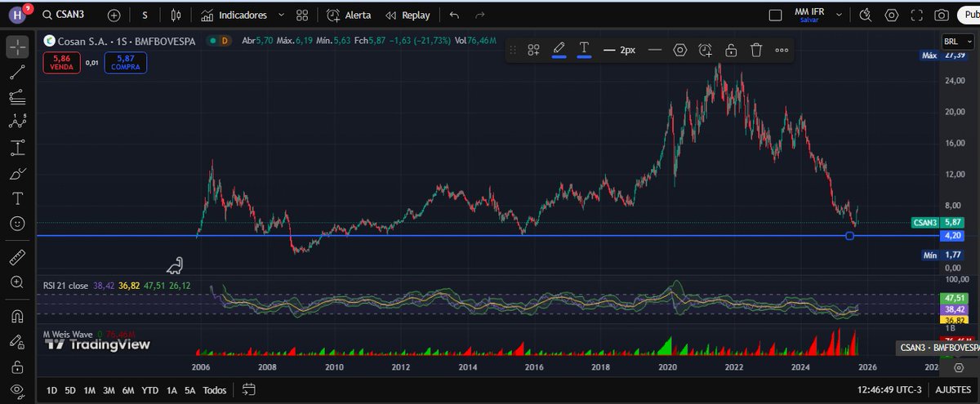Select the trend line drawing tool
The image size is (980, 404).
point(17,73)
